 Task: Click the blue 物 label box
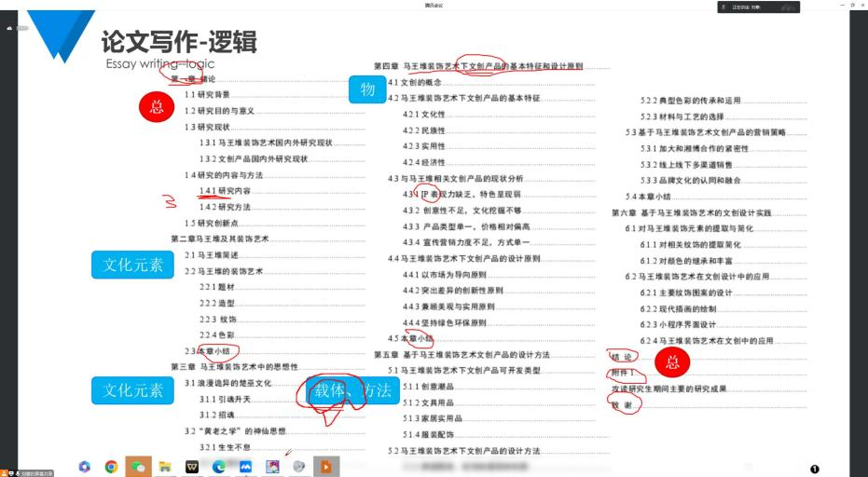[x=367, y=89]
